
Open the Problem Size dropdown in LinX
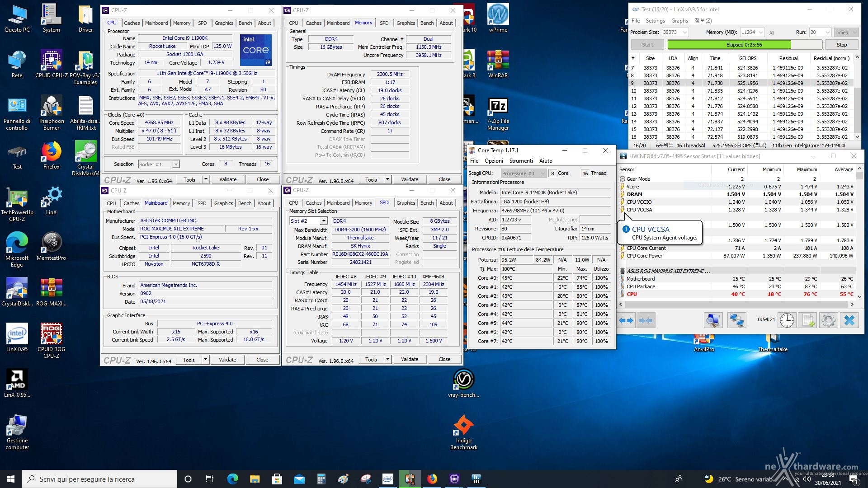[x=685, y=33]
